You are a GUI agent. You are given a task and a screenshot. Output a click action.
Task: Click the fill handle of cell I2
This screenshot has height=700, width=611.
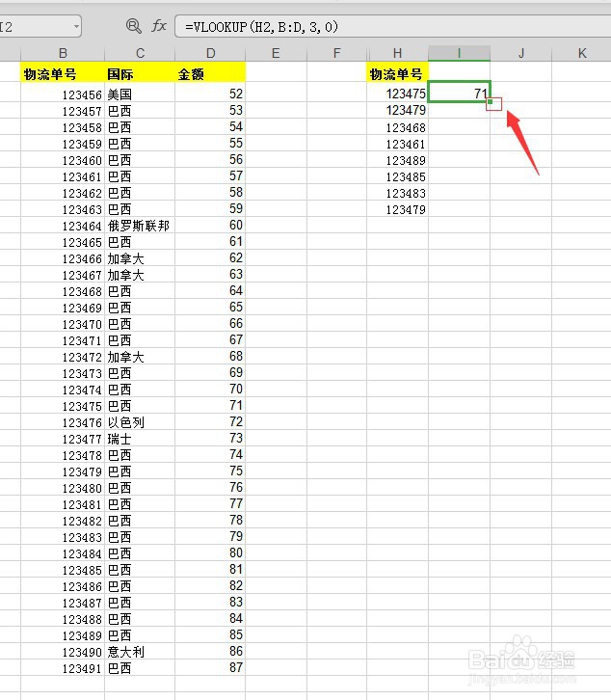(x=490, y=102)
